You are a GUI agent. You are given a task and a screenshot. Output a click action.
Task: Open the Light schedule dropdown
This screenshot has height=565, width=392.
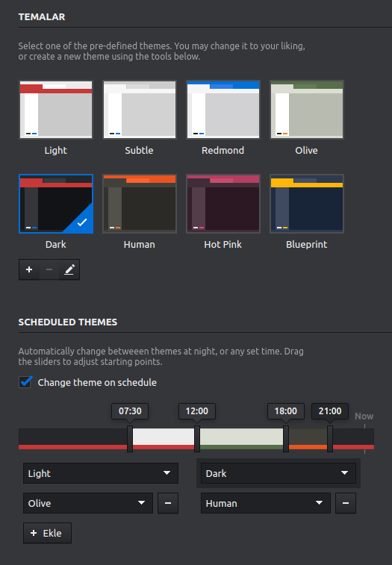pyautogui.click(x=101, y=473)
